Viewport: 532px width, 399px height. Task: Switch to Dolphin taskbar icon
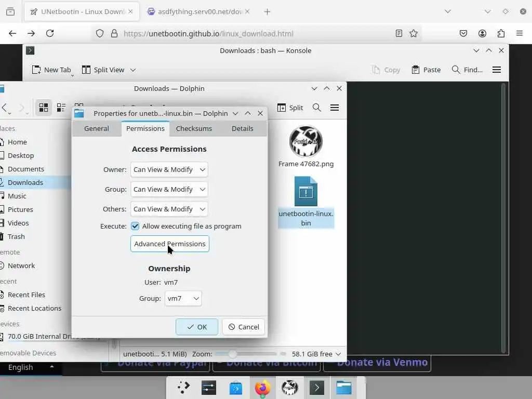(344, 388)
